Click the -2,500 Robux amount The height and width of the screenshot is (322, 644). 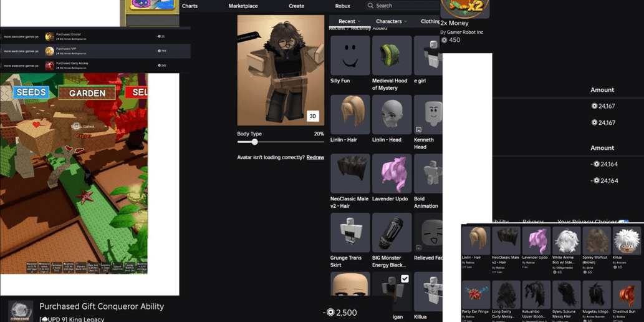(x=340, y=313)
